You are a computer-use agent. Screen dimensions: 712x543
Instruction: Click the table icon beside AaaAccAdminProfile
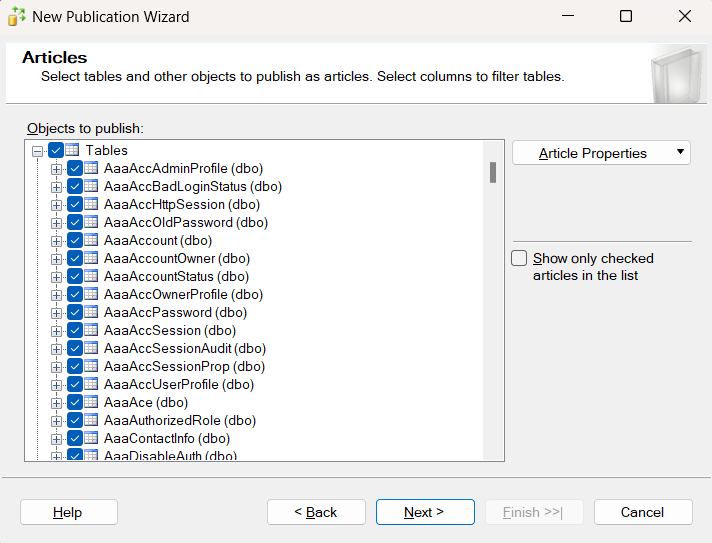(x=91, y=168)
